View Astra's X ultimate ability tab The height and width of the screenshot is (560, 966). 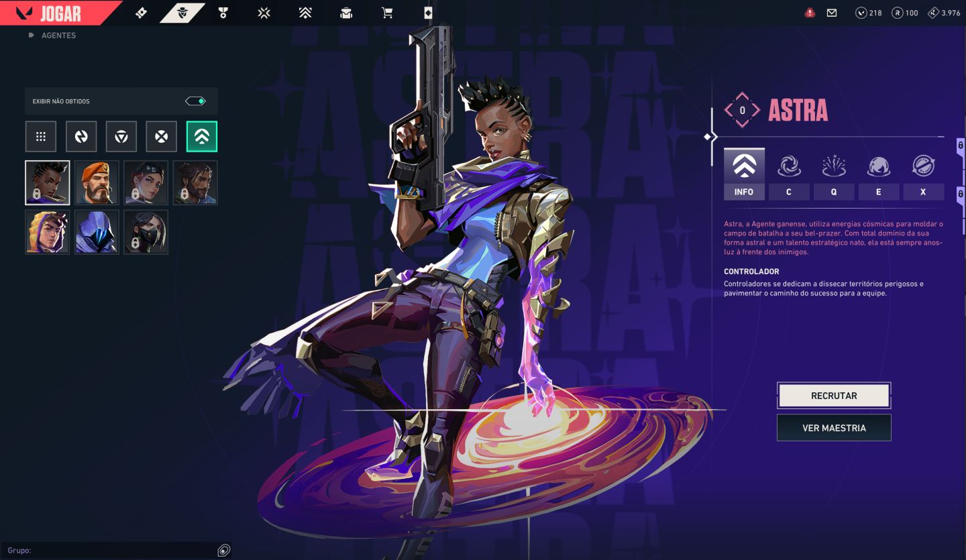point(923,174)
